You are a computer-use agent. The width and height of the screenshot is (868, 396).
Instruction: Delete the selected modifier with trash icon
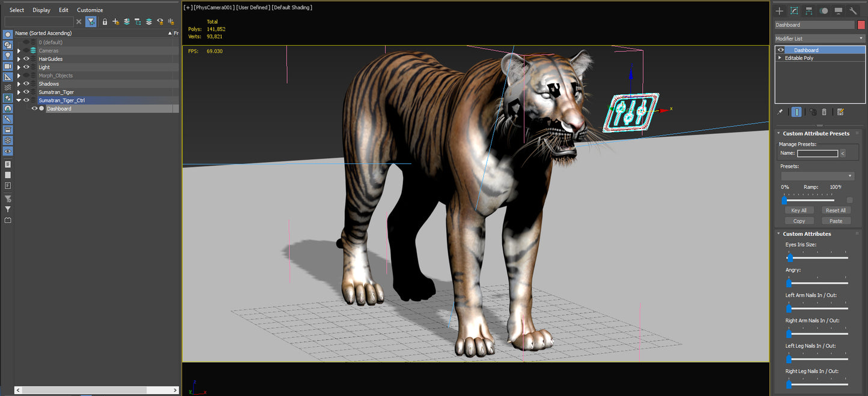point(824,112)
